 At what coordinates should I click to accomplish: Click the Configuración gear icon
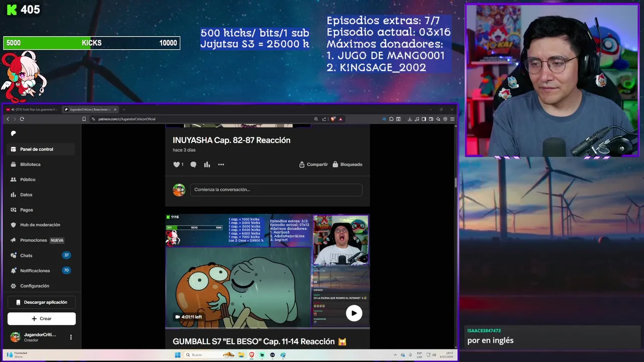(14, 286)
